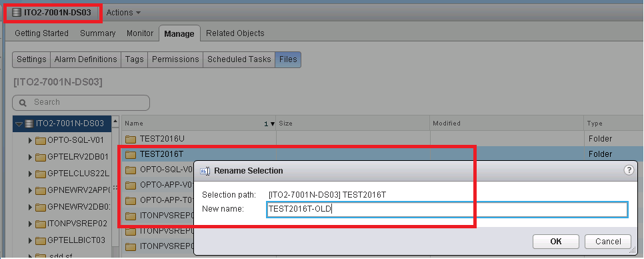Expand the GPTELCLUS22L tree folder
The height and width of the screenshot is (259, 644).
coord(31,174)
